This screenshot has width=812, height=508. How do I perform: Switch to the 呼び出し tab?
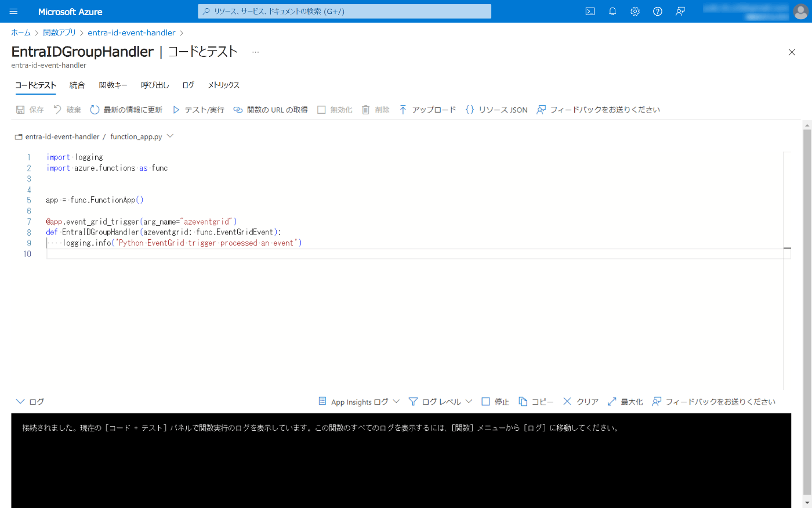155,85
